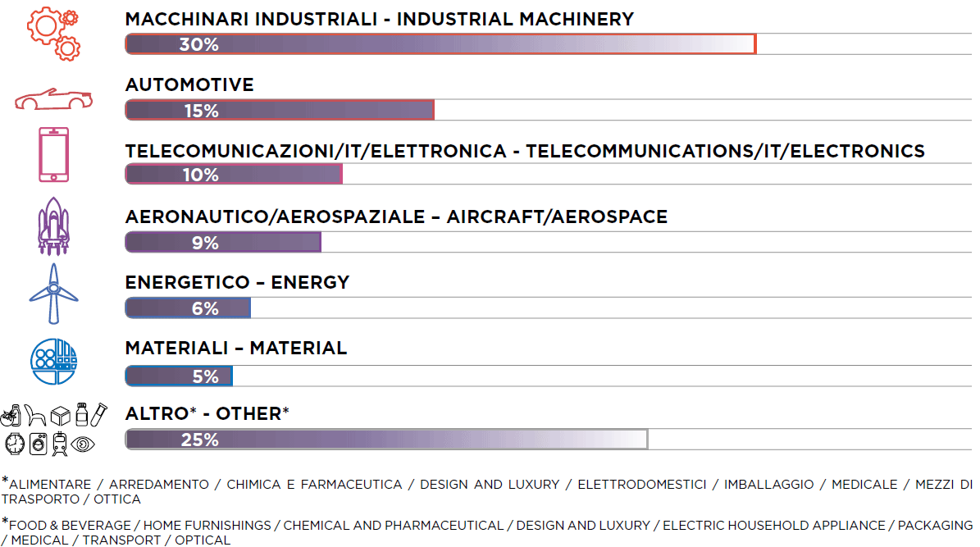The image size is (980, 547).
Task: Select the train transport icon
Action: coord(59,444)
